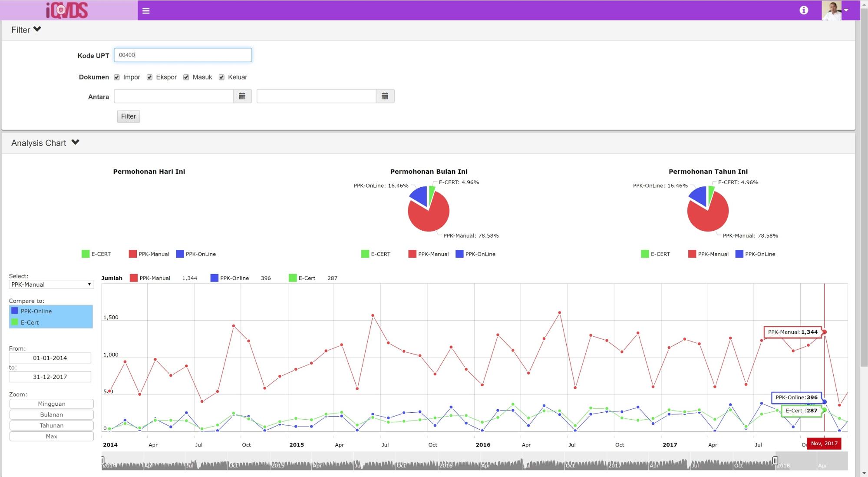Open the PPK-Manual select dropdown
868x477 pixels.
[x=51, y=285]
